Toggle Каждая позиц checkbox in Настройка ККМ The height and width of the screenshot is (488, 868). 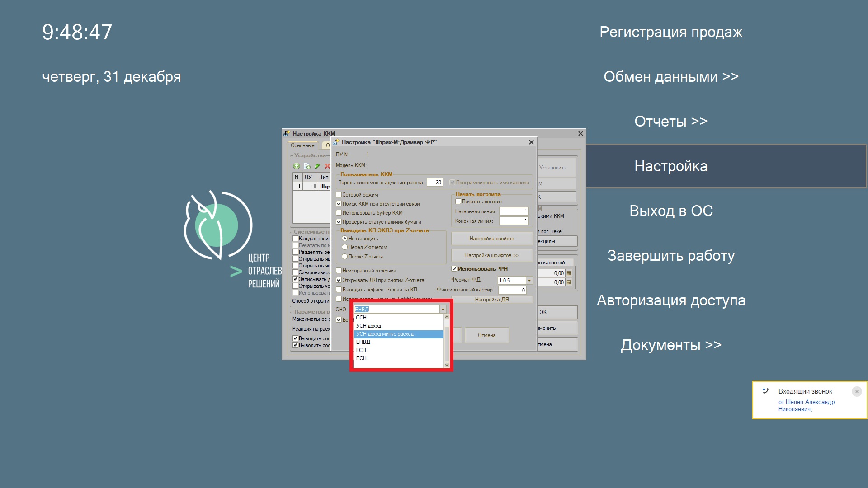295,239
